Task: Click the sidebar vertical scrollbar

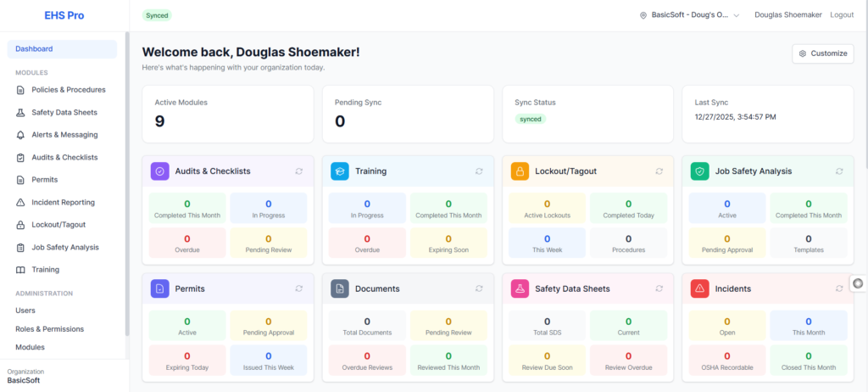Action: 127,170
